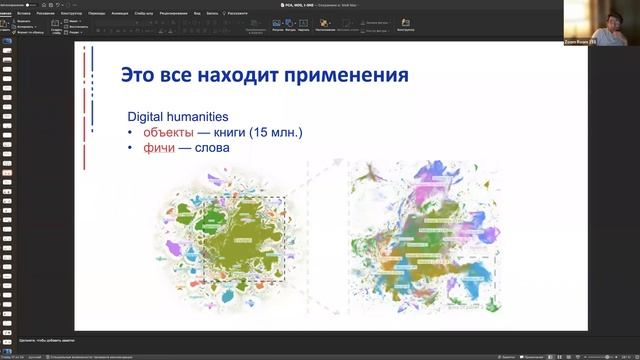Save the presentation using the disk icon
This screenshot has width=640, height=360.
tap(51, 5)
